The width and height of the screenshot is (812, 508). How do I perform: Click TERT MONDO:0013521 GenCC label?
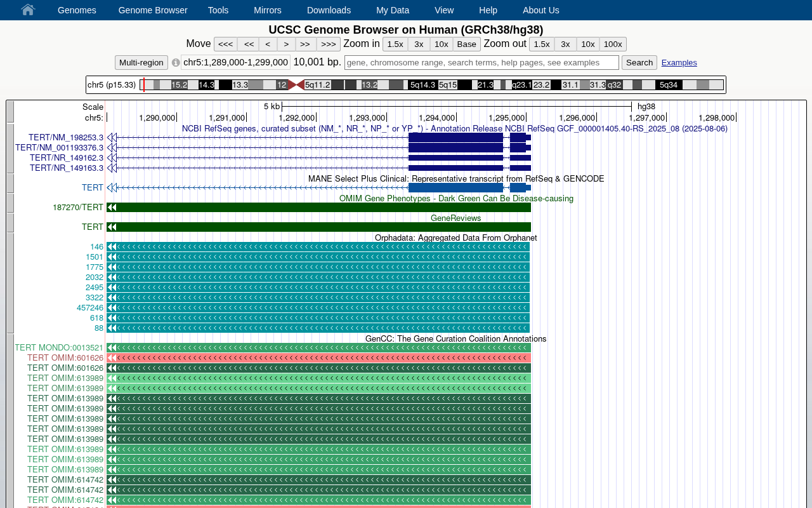(x=59, y=348)
